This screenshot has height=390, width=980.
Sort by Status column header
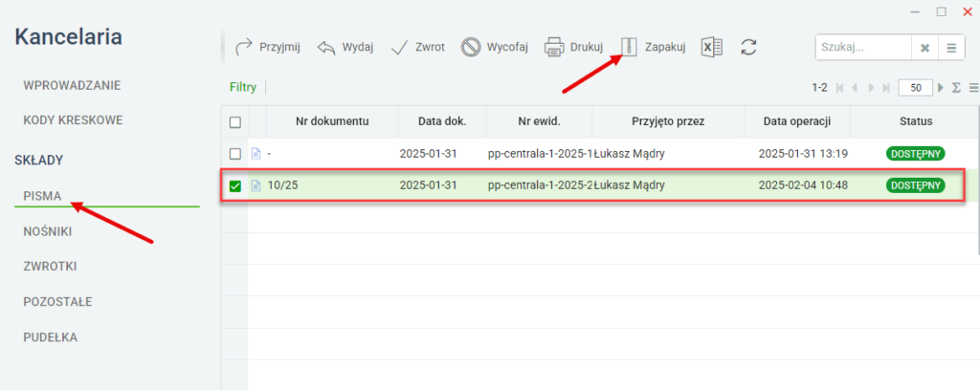916,121
